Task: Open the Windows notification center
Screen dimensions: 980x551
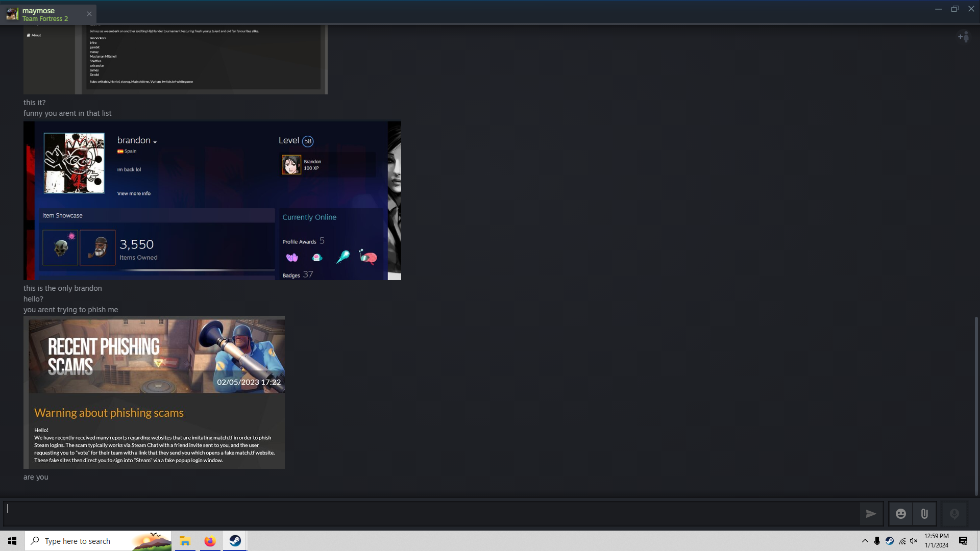Action: click(x=963, y=541)
